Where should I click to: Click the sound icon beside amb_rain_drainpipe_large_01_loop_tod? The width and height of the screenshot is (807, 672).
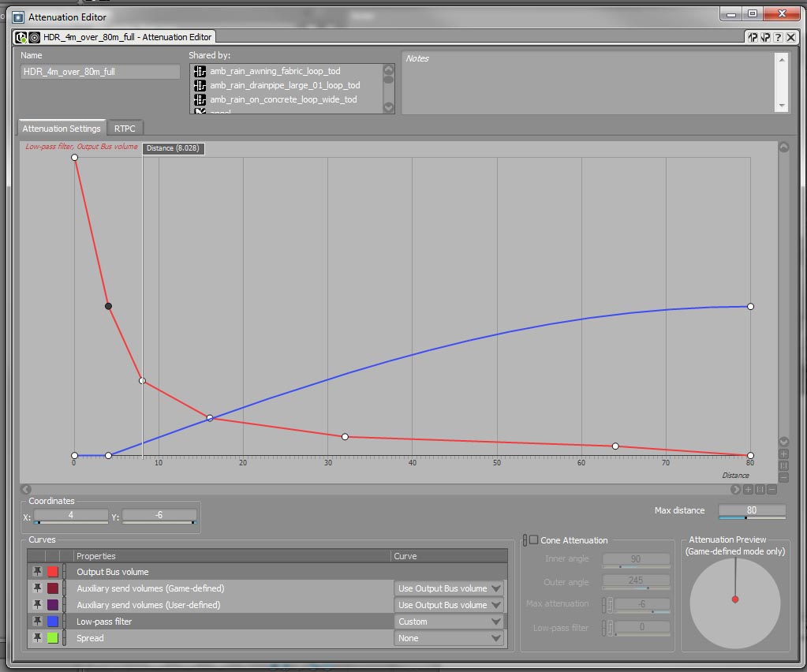(200, 85)
